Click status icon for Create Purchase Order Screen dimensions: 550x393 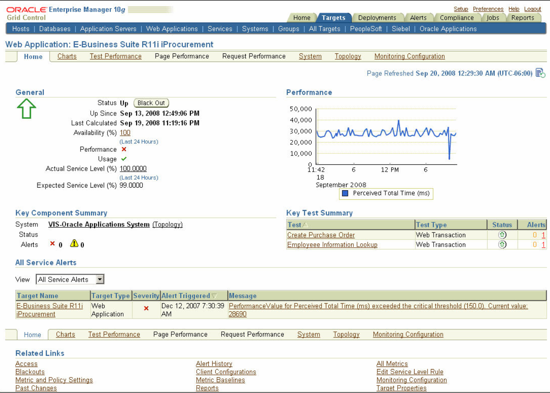[x=502, y=235]
